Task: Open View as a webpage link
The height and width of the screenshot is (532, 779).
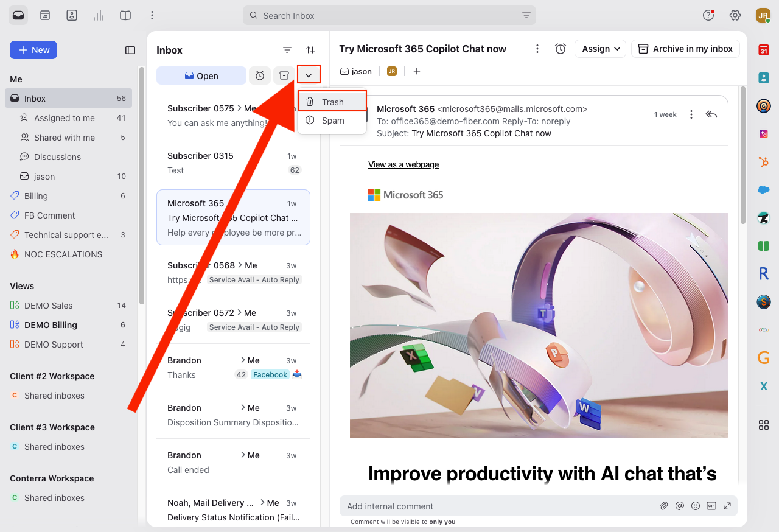Action: pos(403,164)
